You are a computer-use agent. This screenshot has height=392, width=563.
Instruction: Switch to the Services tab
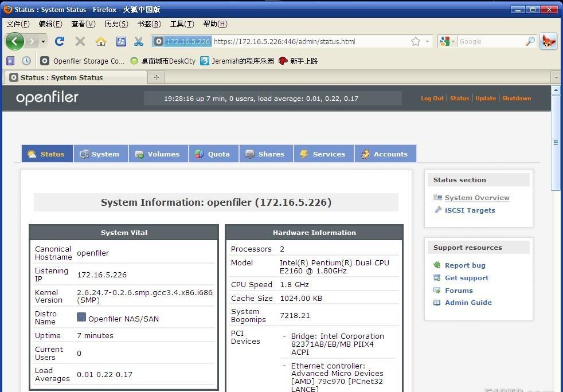pyautogui.click(x=324, y=154)
